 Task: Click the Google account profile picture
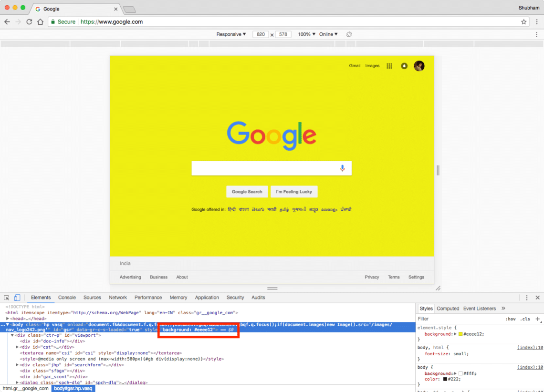(419, 66)
